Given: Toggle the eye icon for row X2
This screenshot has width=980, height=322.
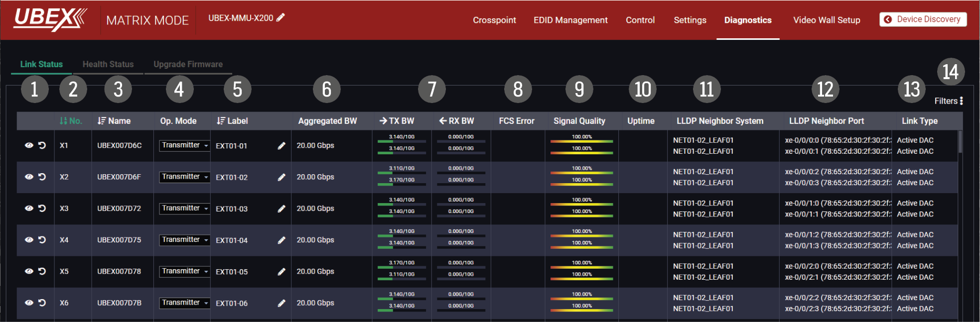Looking at the screenshot, I should tap(29, 177).
